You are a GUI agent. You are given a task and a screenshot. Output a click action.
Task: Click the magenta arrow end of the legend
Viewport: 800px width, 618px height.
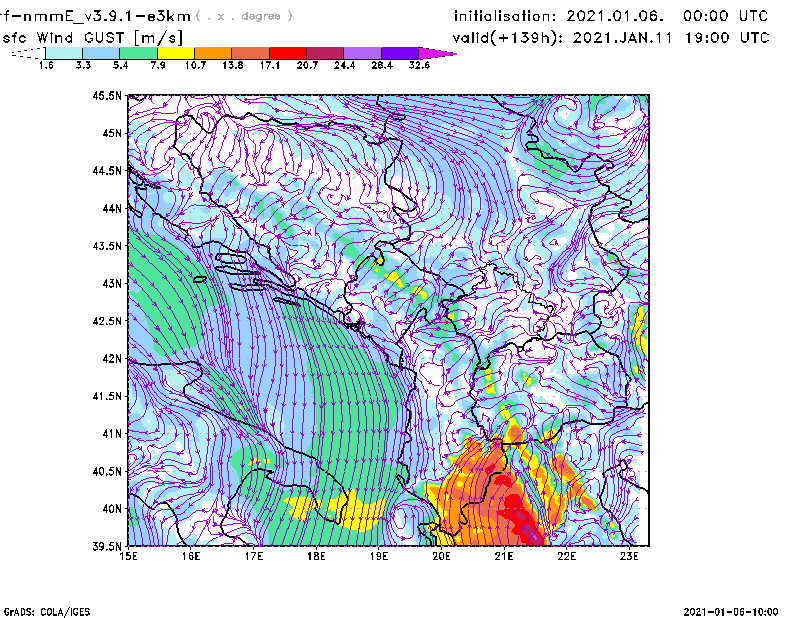point(437,53)
